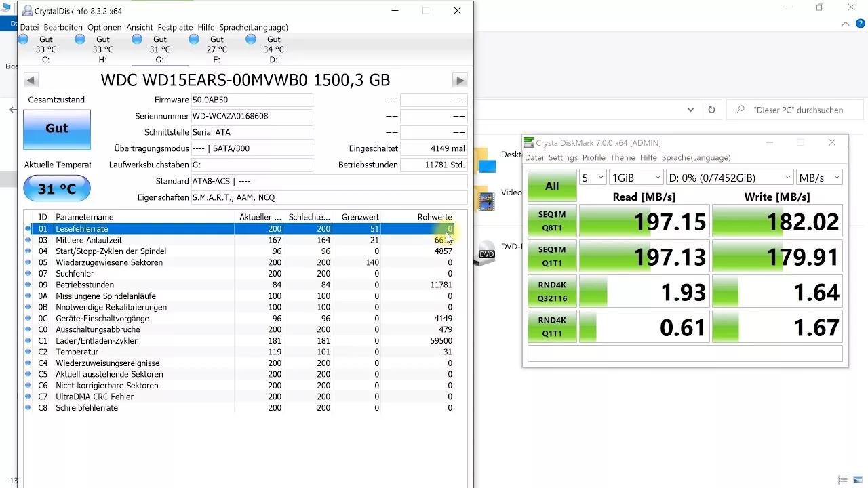Screen dimensions: 868x488
Task: Run the RND4K Q32T16 benchmark test
Action: [551, 291]
